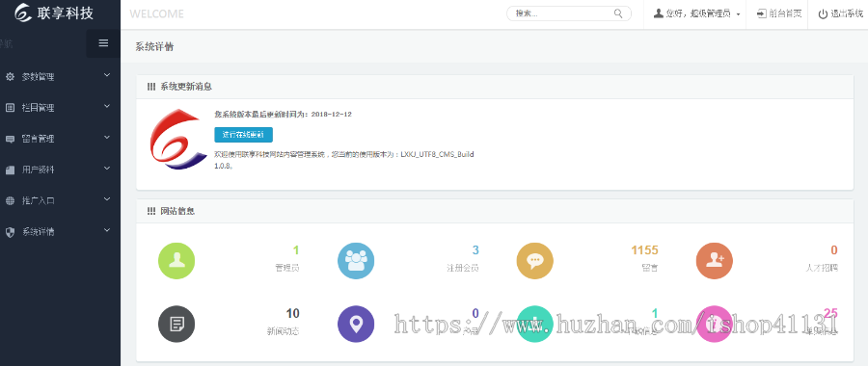Image resolution: width=868 pixels, height=366 pixels.
Task: Click the 注册会员 label
Action: pyautogui.click(x=463, y=268)
